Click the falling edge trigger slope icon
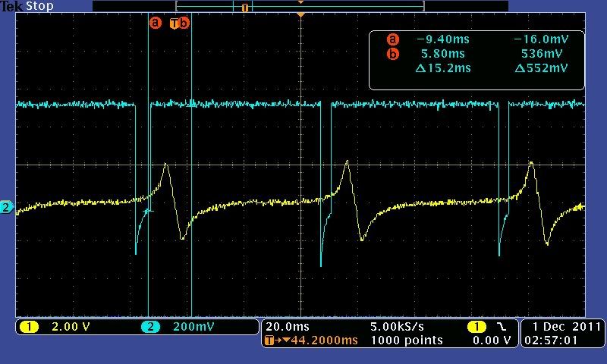607x364 pixels. click(502, 327)
